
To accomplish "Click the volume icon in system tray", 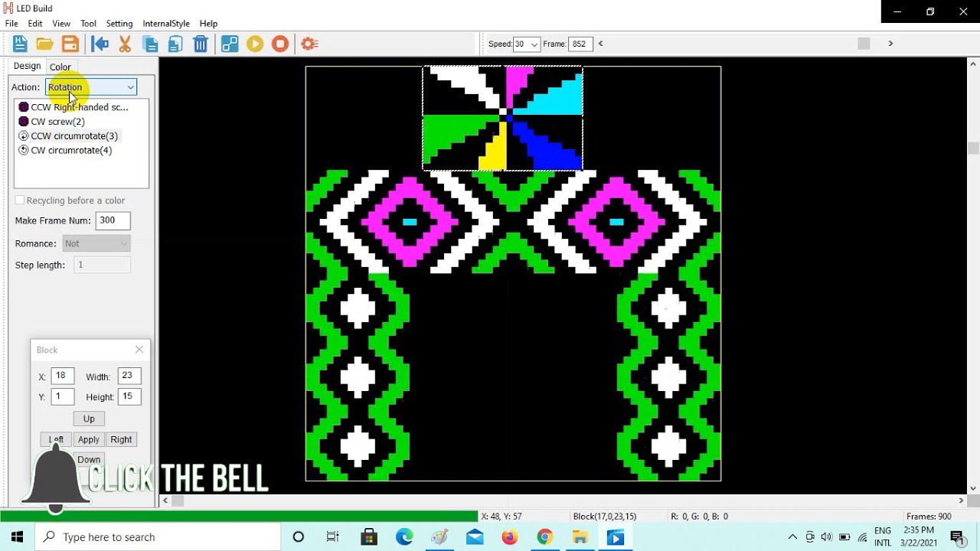I will coord(827,537).
